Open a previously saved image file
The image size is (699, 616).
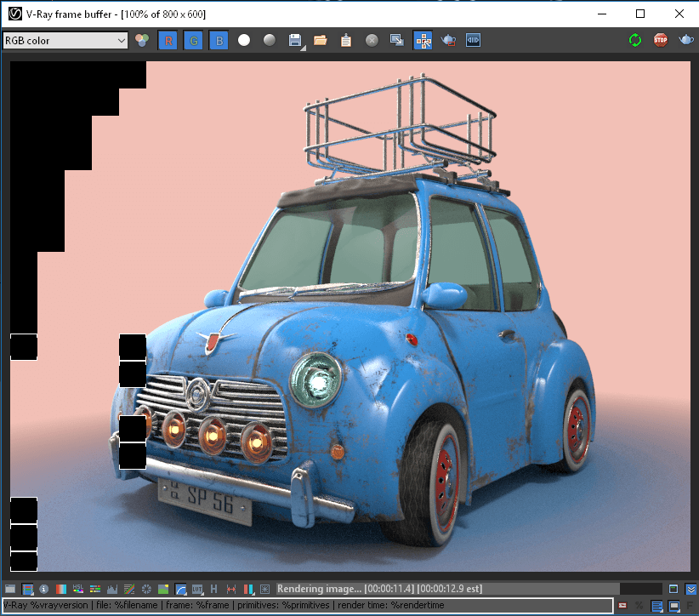[x=321, y=40]
